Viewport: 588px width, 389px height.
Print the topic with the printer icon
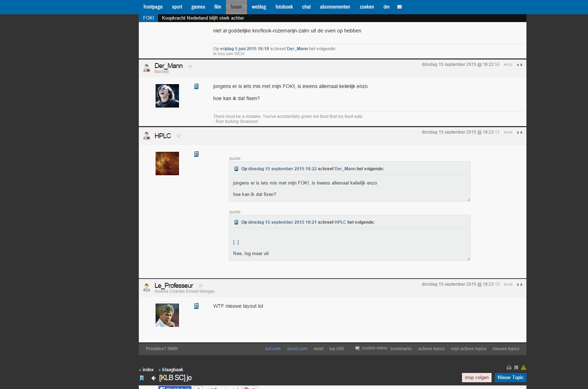pos(509,368)
